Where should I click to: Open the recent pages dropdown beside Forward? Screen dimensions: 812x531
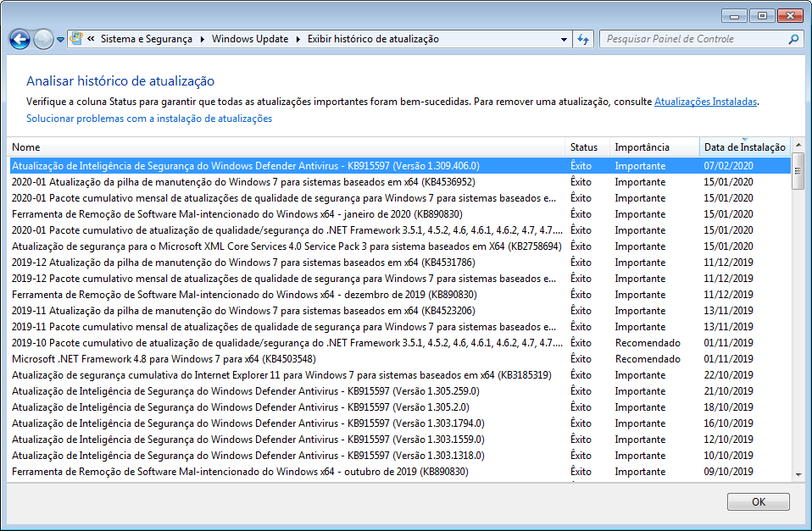tap(60, 39)
